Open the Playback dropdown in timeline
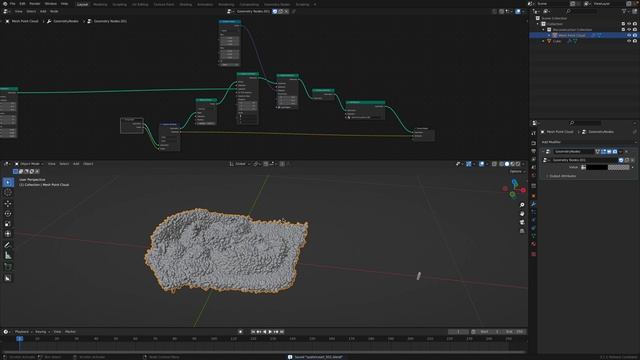The width and height of the screenshot is (640, 360). click(x=23, y=332)
